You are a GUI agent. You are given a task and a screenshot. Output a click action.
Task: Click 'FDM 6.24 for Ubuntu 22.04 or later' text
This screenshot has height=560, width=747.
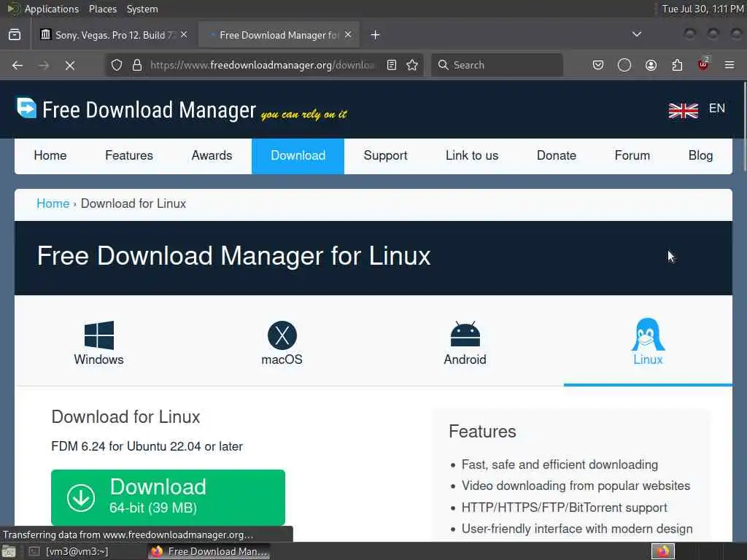147,447
